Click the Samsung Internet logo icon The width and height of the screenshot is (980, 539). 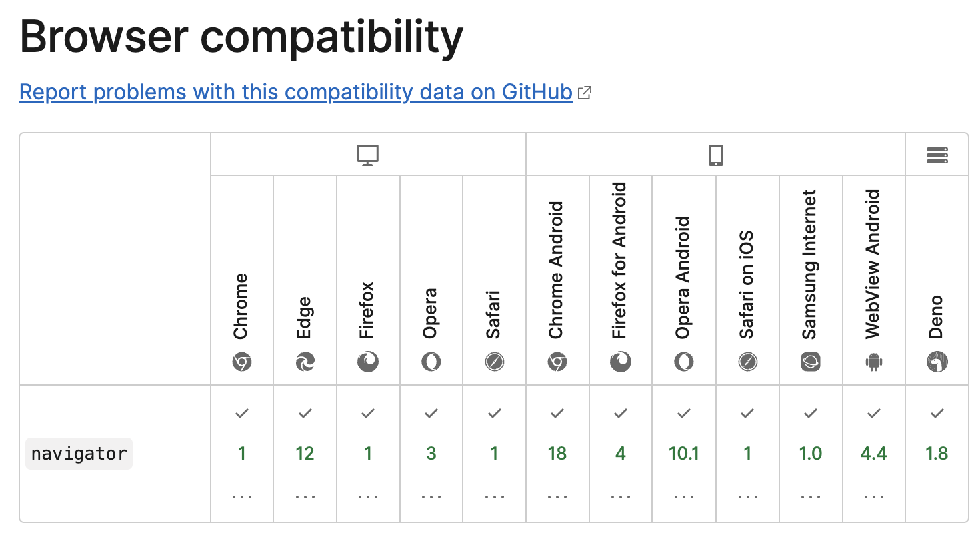(810, 362)
